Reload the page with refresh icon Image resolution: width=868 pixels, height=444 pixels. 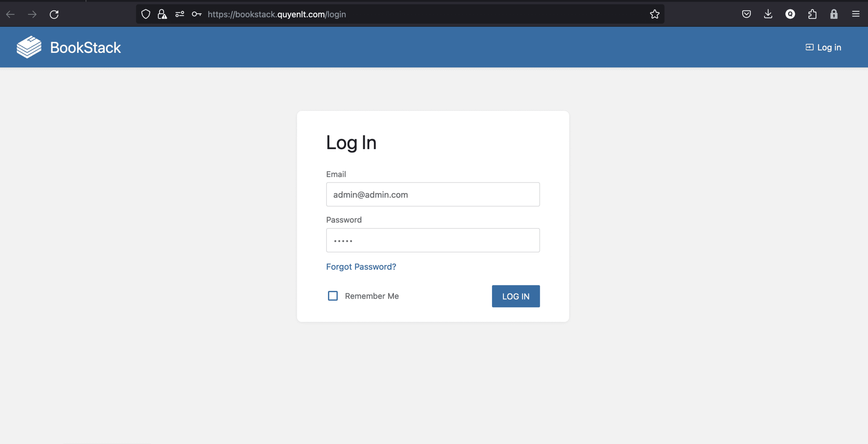tap(54, 14)
